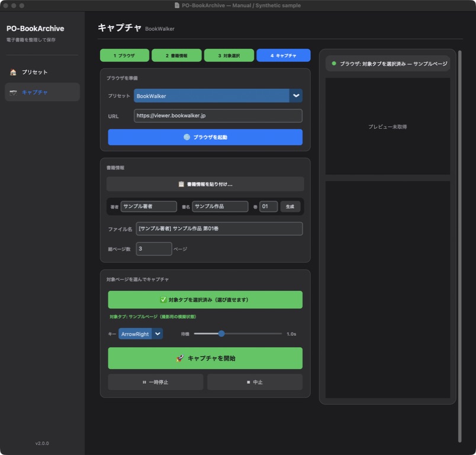This screenshot has width=476, height=455.
Task: Edit the ファイル名 filename field
Action: tap(219, 229)
